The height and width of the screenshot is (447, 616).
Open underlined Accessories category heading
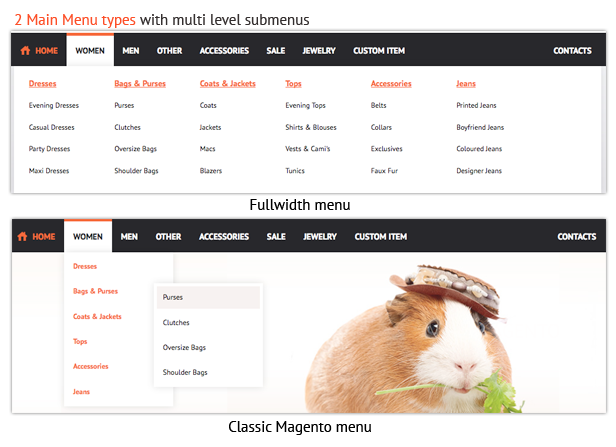pos(391,84)
